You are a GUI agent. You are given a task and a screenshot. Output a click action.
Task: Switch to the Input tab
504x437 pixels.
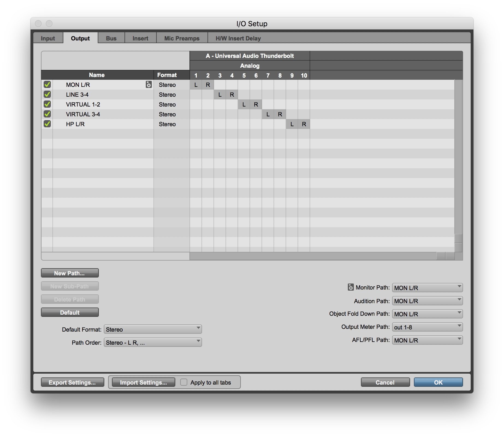[x=48, y=38]
